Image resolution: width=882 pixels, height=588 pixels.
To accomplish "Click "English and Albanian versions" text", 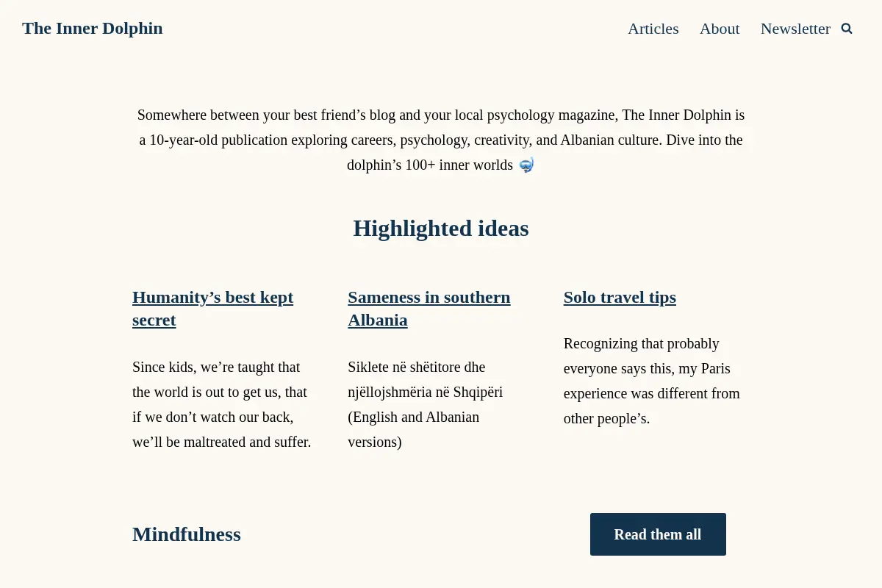I will click(414, 429).
